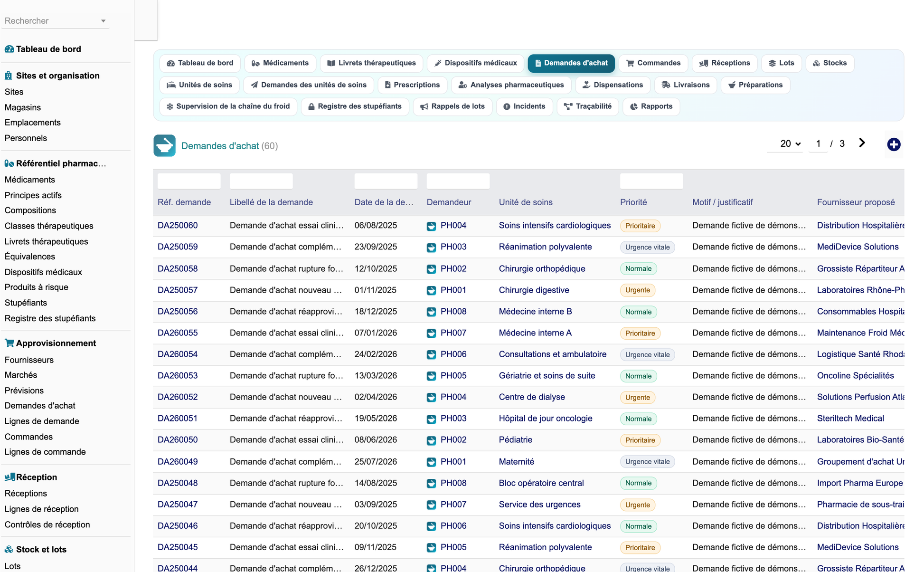The image size is (924, 572).
Task: Expand the Rechercher dropdown arrow
Action: 103,21
